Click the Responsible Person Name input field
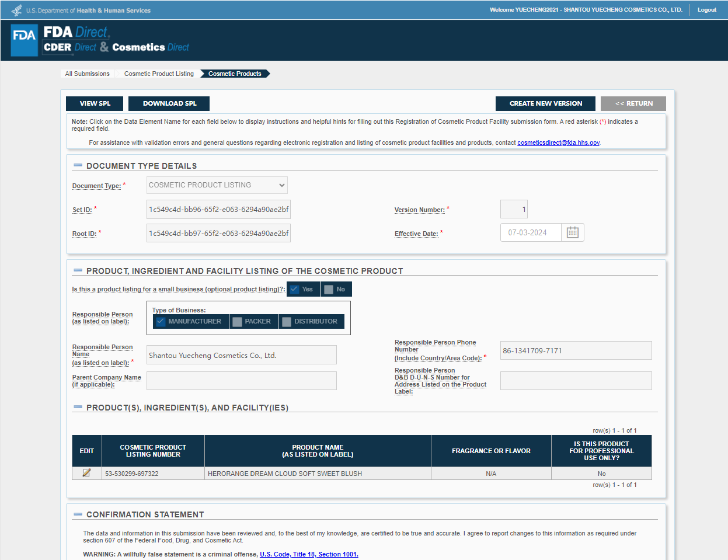 pos(241,355)
